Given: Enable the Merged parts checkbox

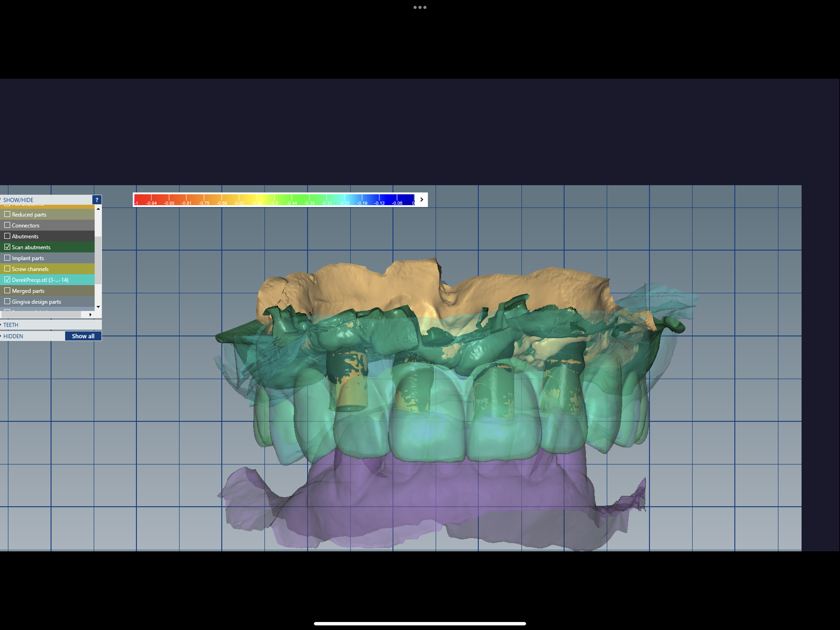Looking at the screenshot, I should point(8,290).
